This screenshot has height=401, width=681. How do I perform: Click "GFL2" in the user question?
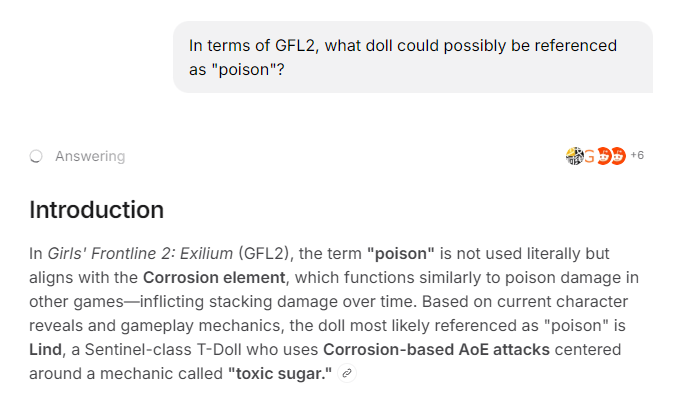(295, 45)
